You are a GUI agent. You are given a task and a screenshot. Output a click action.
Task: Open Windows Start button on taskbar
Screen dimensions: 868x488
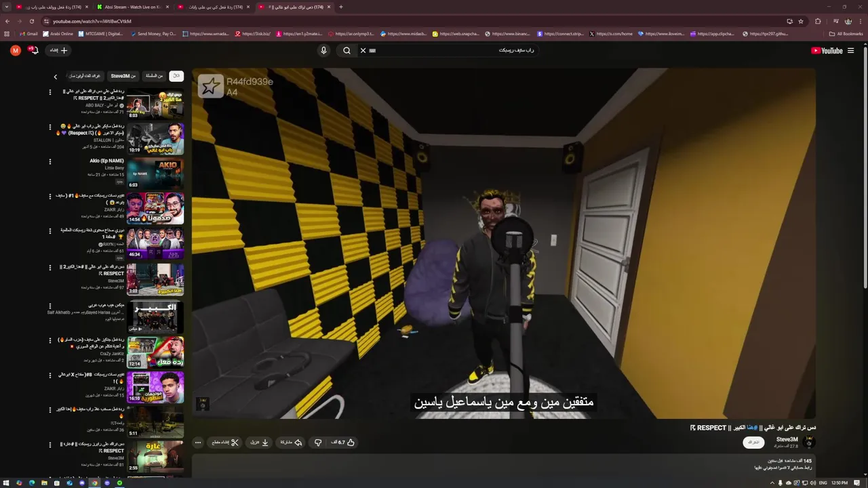coord(7,483)
